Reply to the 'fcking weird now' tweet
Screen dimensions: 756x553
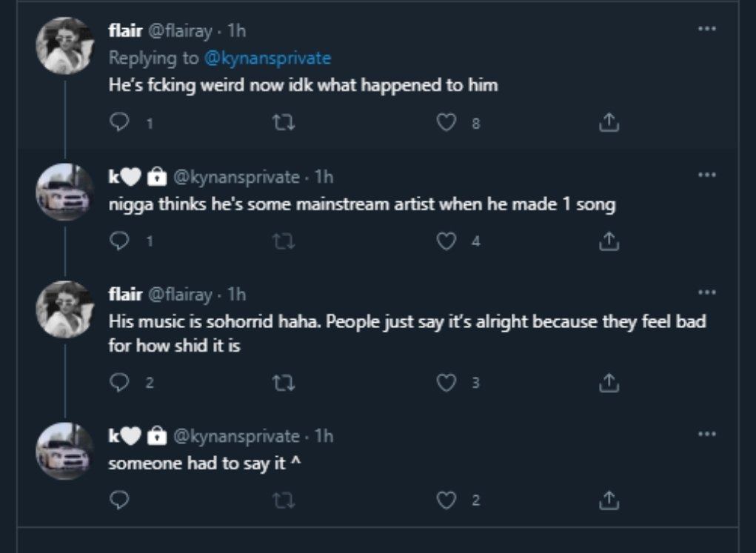pyautogui.click(x=120, y=123)
